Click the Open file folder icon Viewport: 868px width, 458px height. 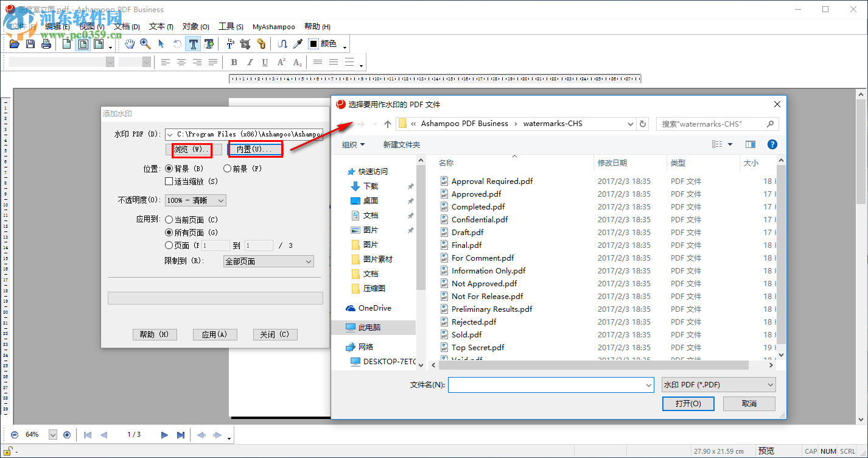point(15,44)
